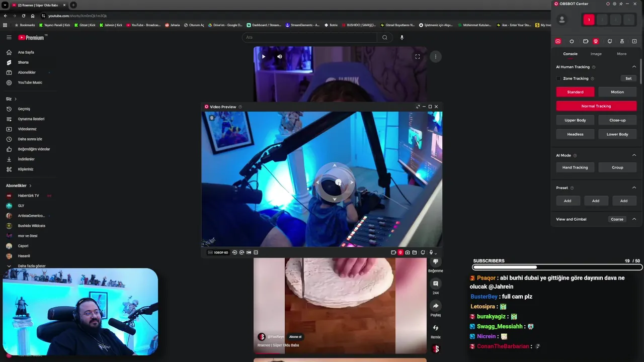644x362 pixels.
Task: Click the video recording icon in OBSBOT toolbar
Action: coord(586,41)
